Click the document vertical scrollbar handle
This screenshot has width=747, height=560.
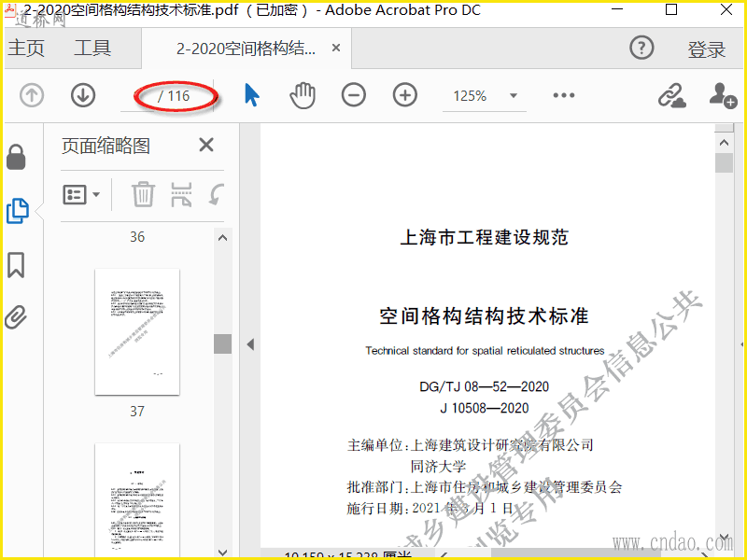[x=725, y=162]
